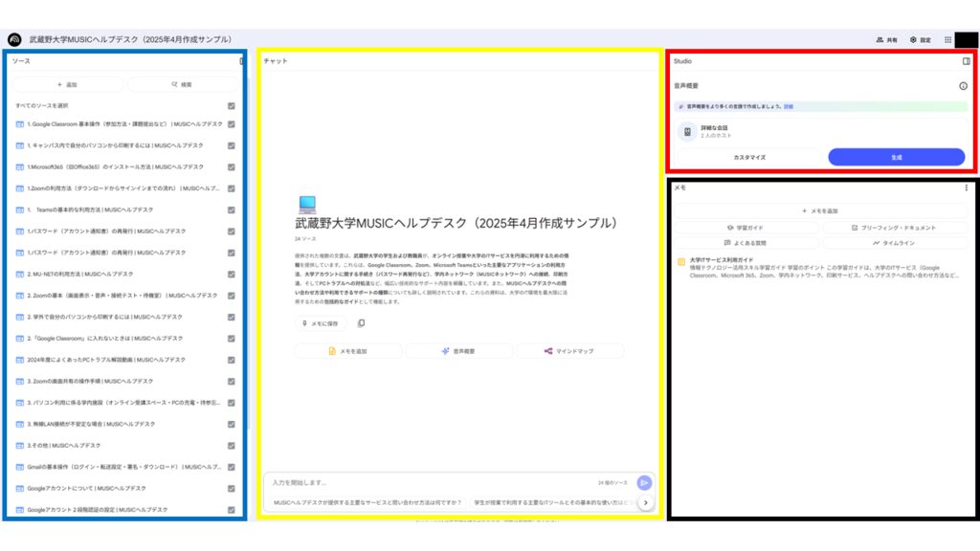Uncheck the Microsoft365 インストール方法 source
The height and width of the screenshot is (551, 980).
coord(232,167)
